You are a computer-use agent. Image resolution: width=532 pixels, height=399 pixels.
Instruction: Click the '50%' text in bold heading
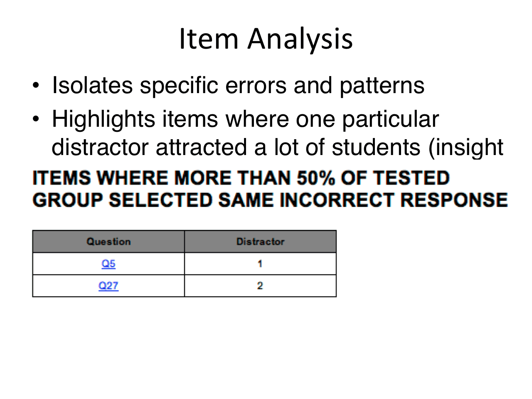click(316, 178)
